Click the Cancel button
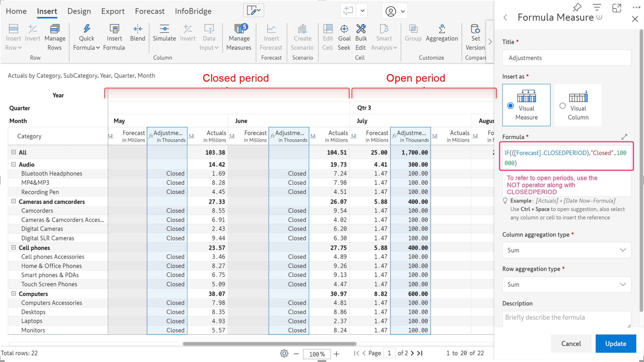 571,344
